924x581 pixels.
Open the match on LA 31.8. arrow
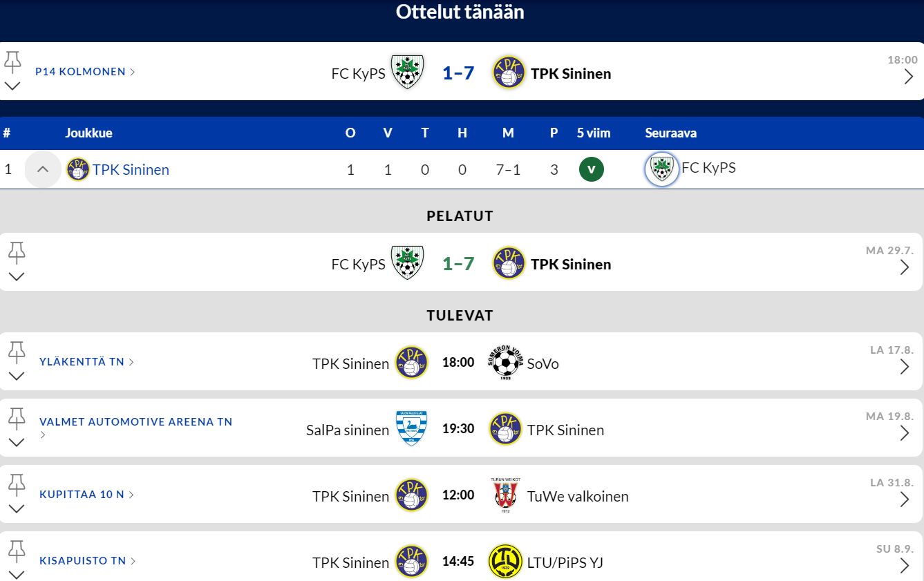click(x=905, y=499)
